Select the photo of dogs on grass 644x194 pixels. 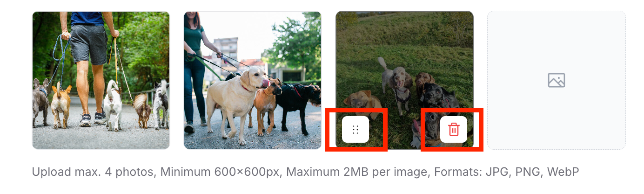tap(404, 80)
